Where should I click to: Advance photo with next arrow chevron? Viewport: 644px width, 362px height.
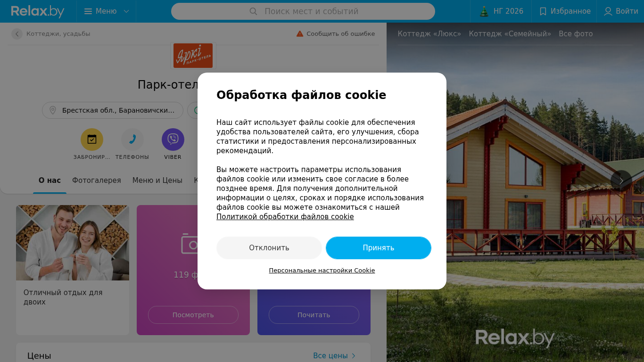coord(621,181)
